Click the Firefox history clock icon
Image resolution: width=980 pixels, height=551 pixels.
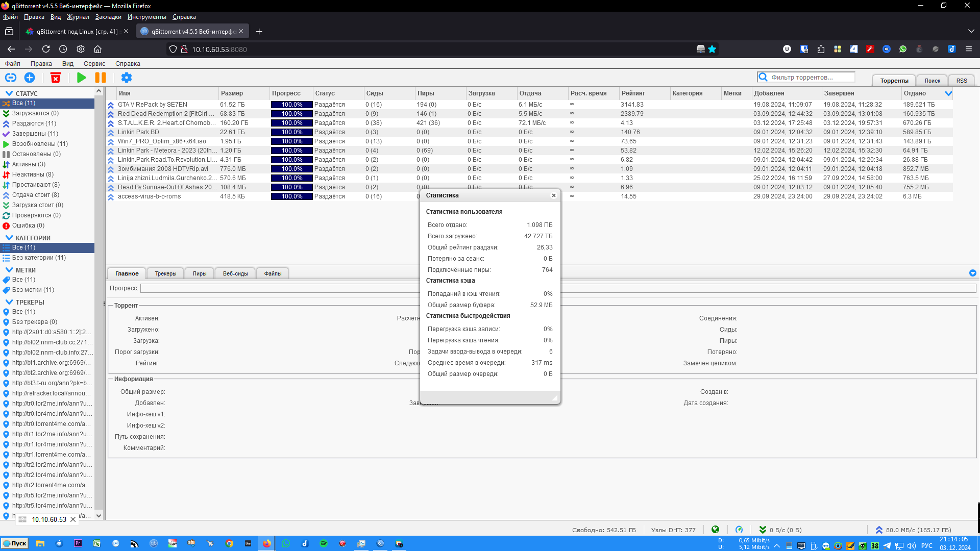pos(63,49)
